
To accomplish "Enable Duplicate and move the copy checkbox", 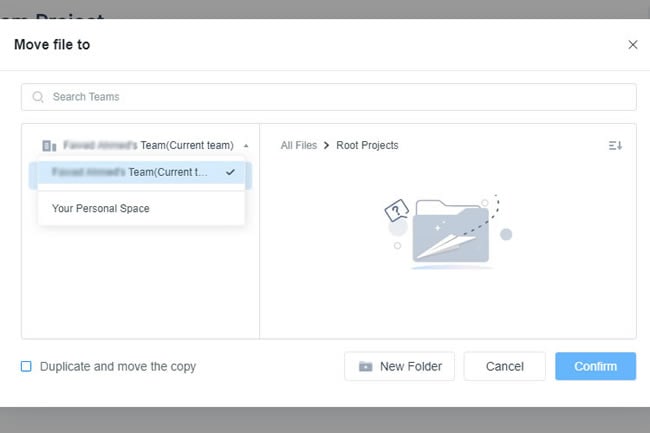I will point(27,366).
